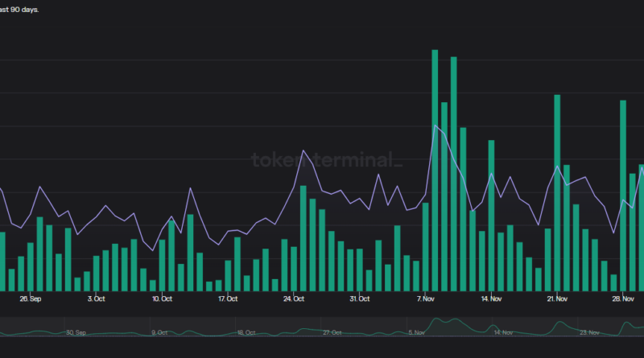Click the purple line peak near 7 Nov
The width and height of the screenshot is (644, 358).
[436, 126]
